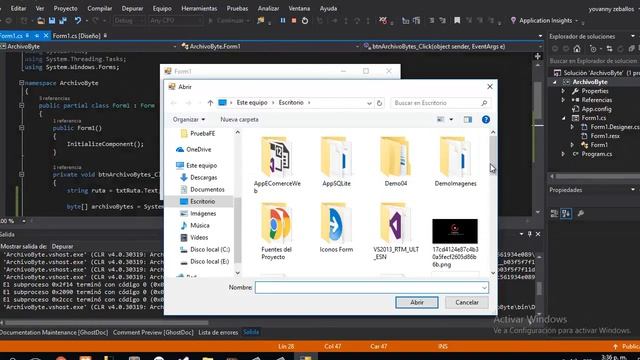Open Disco local (E:) in navigation pane
The height and width of the screenshot is (360, 640).
pos(204,261)
